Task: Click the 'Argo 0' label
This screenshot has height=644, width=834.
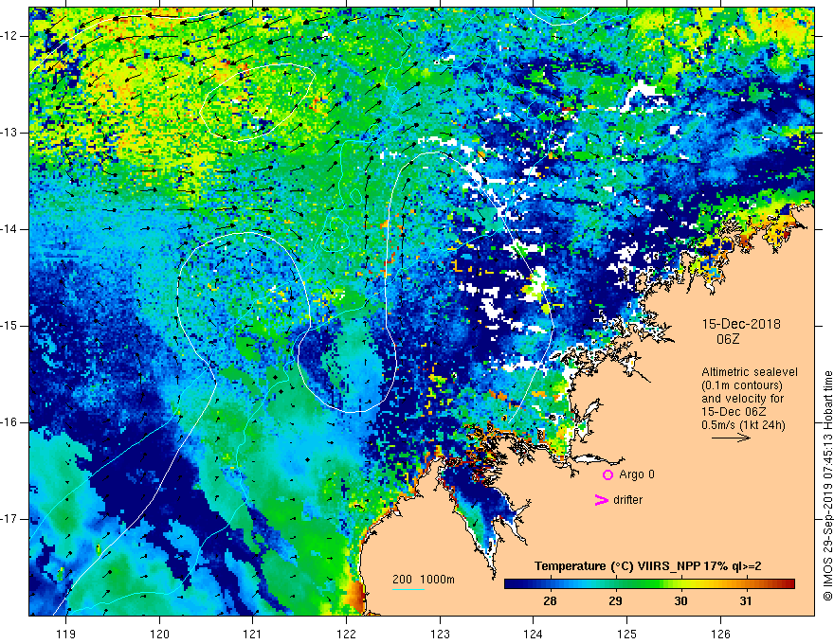Action: (x=637, y=474)
